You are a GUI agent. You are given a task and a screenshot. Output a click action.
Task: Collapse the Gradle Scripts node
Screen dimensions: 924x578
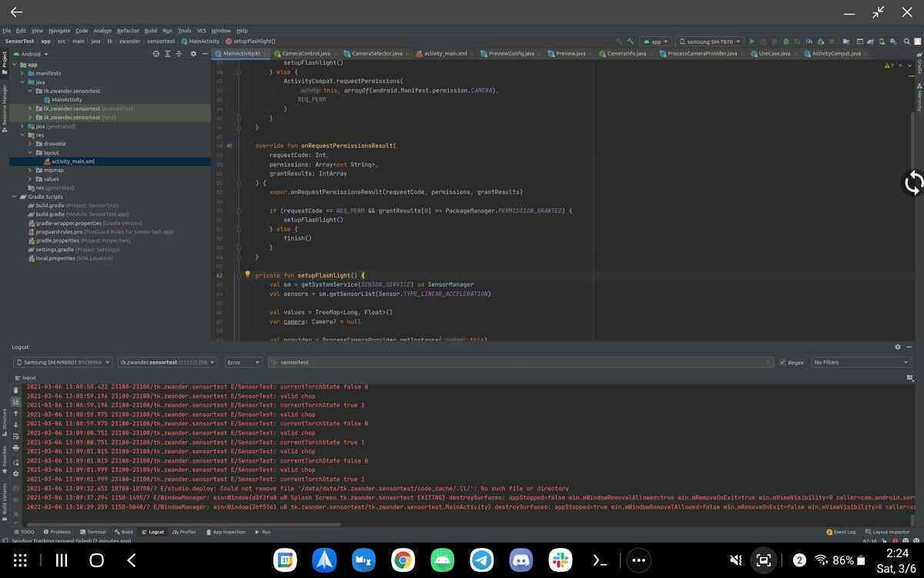(14, 197)
